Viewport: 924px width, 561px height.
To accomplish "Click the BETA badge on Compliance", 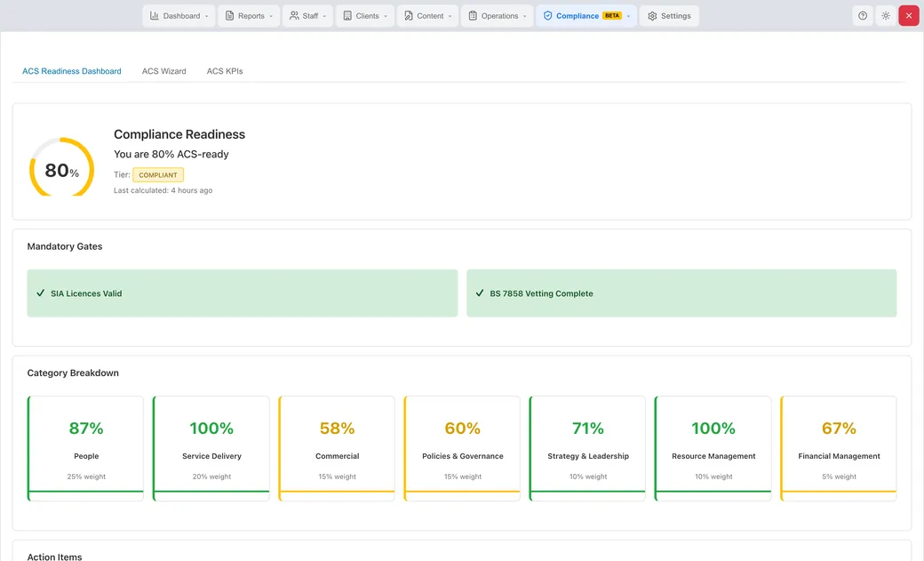I will click(x=612, y=16).
